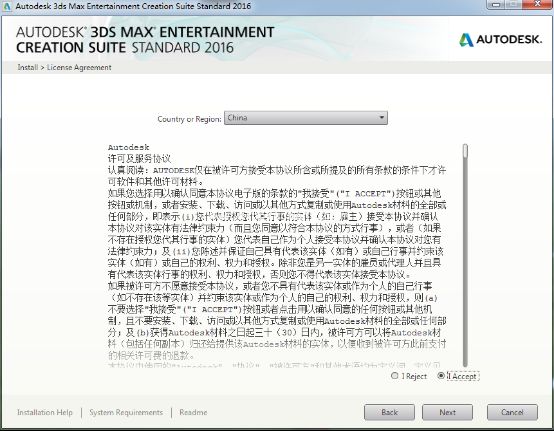This screenshot has height=431, width=554.
Task: Click the Autodesk logo in the header
Action: pos(500,40)
